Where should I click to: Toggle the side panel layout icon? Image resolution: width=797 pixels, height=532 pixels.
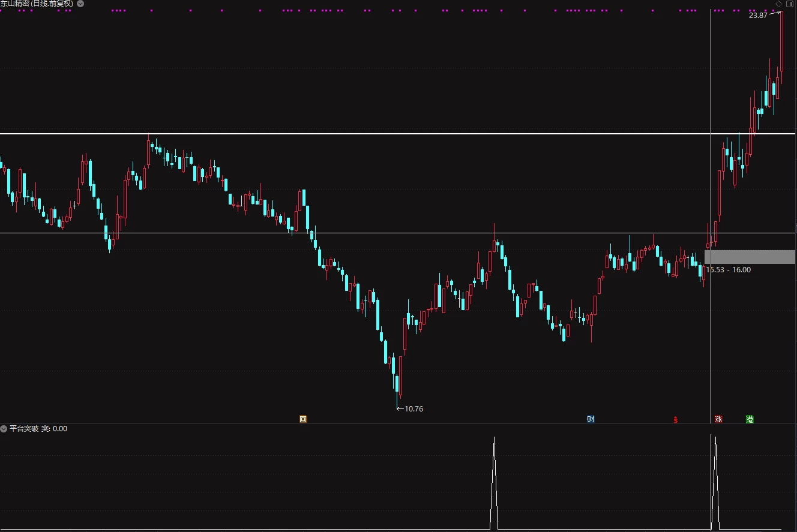789,4
